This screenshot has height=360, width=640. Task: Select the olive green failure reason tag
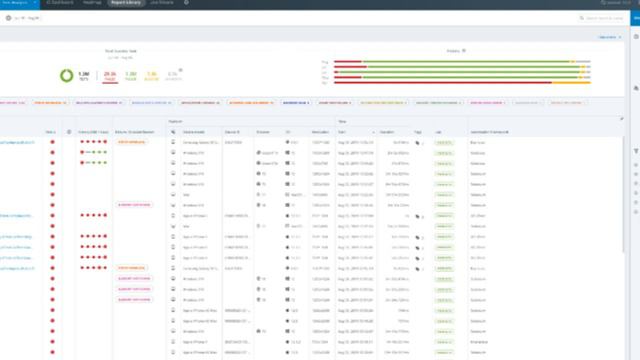pyautogui.click(x=382, y=103)
